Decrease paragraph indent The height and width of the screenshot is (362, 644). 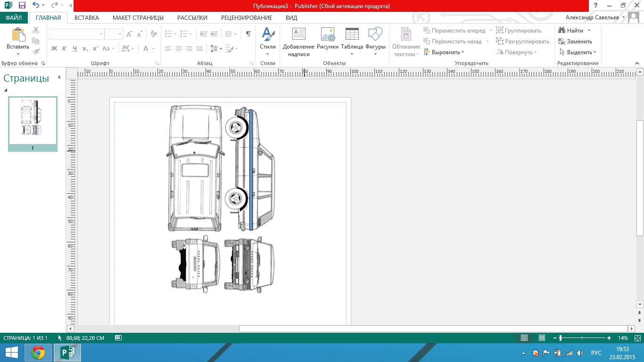(x=204, y=34)
